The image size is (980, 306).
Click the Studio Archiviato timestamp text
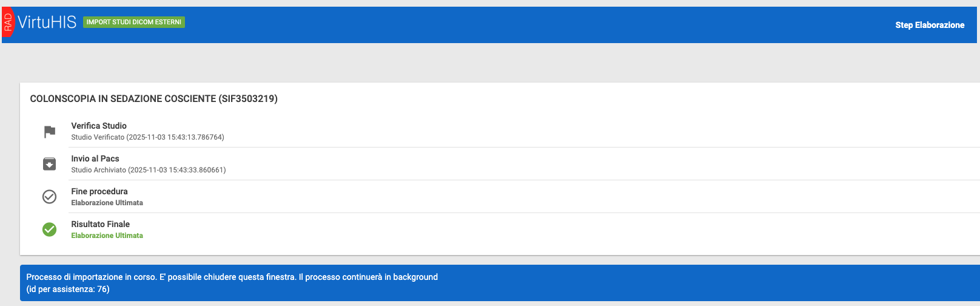(x=149, y=170)
